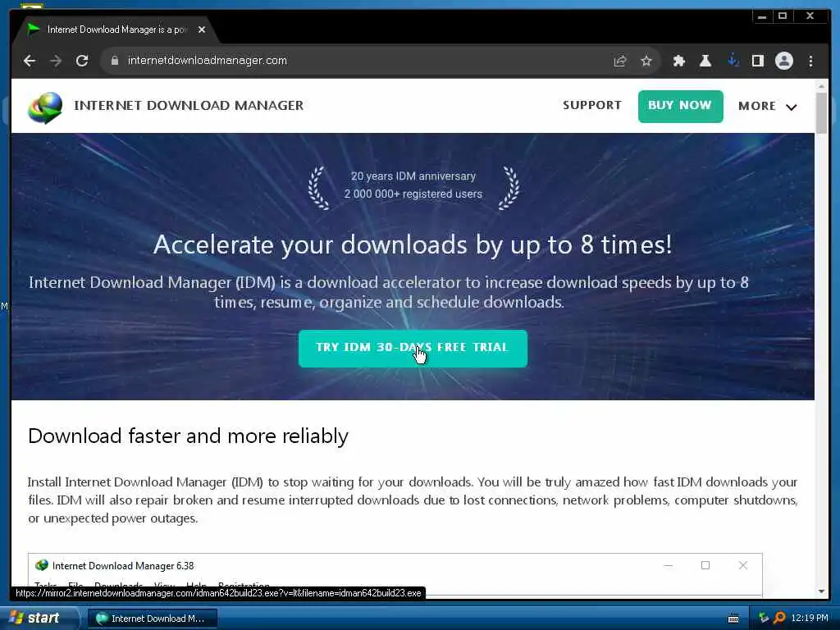Click the browser forward arrow
840x630 pixels.
pos(56,61)
